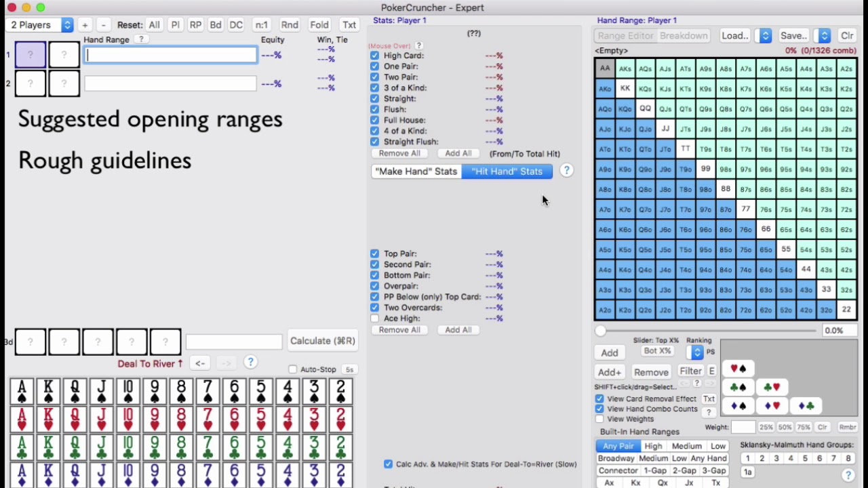Select the 7 of hearts card

[x=208, y=420]
